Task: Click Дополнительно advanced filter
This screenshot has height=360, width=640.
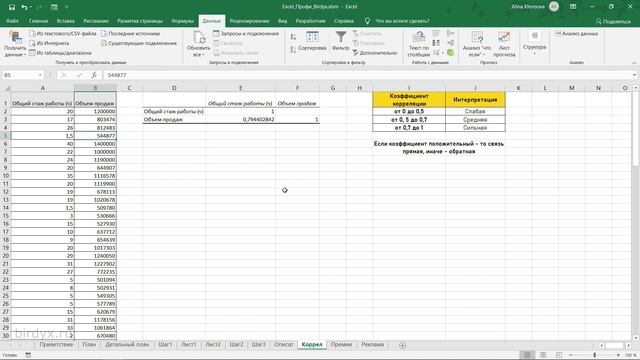Action: click(x=375, y=53)
